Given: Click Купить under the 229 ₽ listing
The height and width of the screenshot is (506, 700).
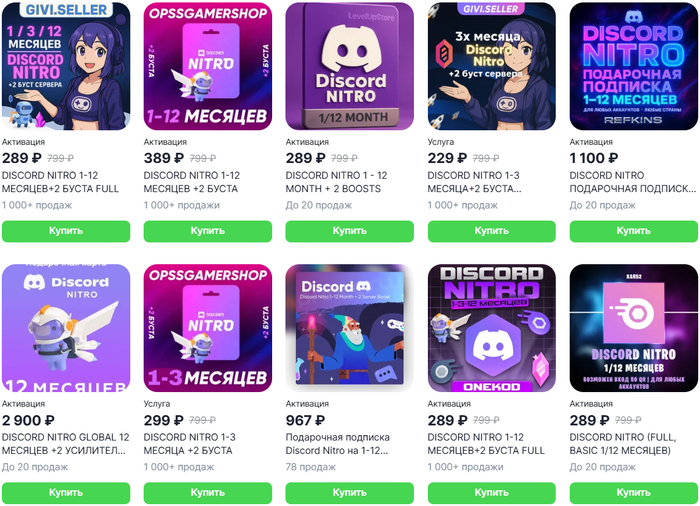Looking at the screenshot, I should click(492, 231).
